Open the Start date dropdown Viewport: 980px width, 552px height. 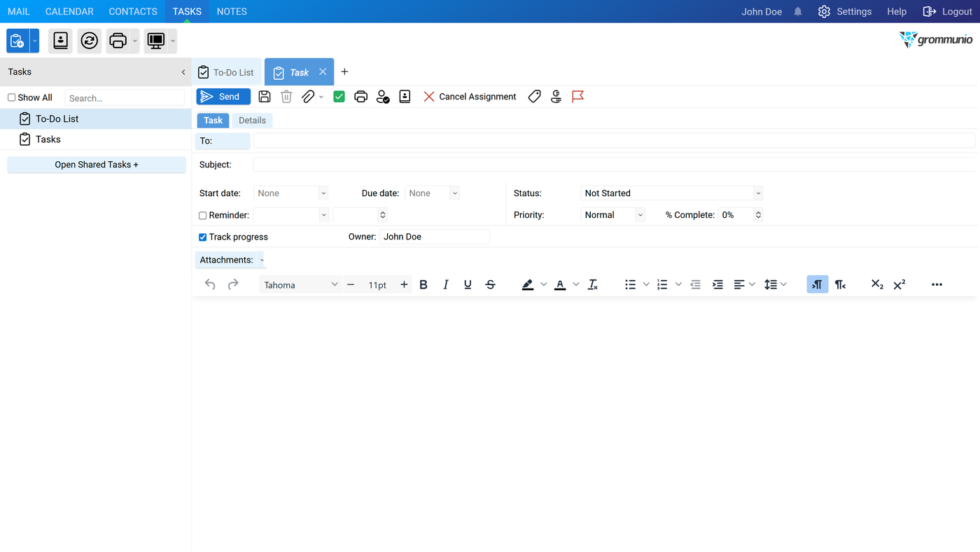click(x=323, y=193)
